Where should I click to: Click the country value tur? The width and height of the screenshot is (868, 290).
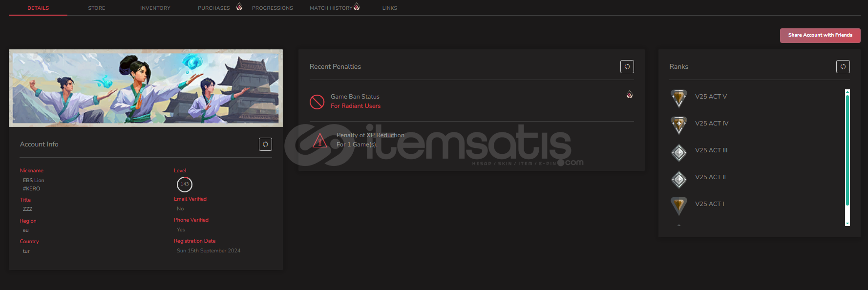click(26, 251)
